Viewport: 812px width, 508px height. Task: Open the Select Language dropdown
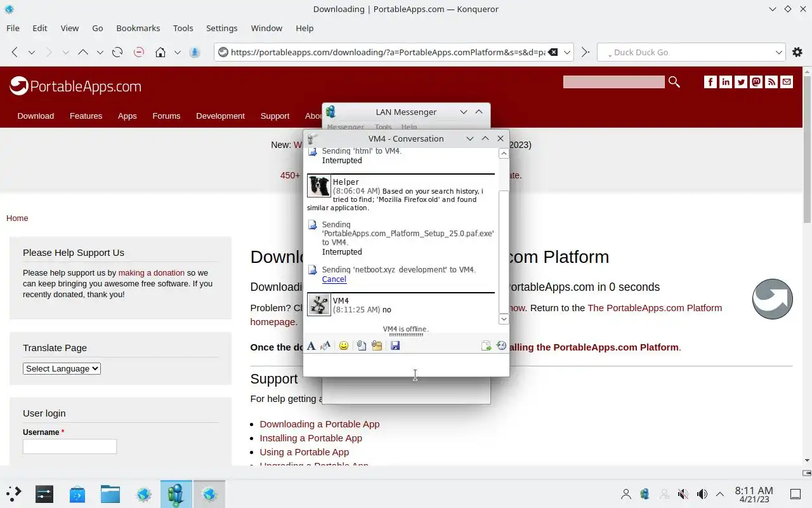pos(62,368)
